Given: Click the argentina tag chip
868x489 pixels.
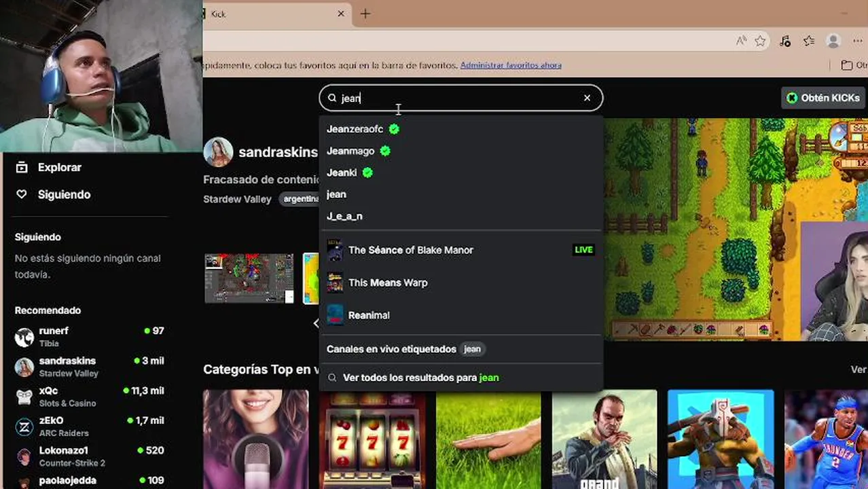Looking at the screenshot, I should [x=300, y=199].
